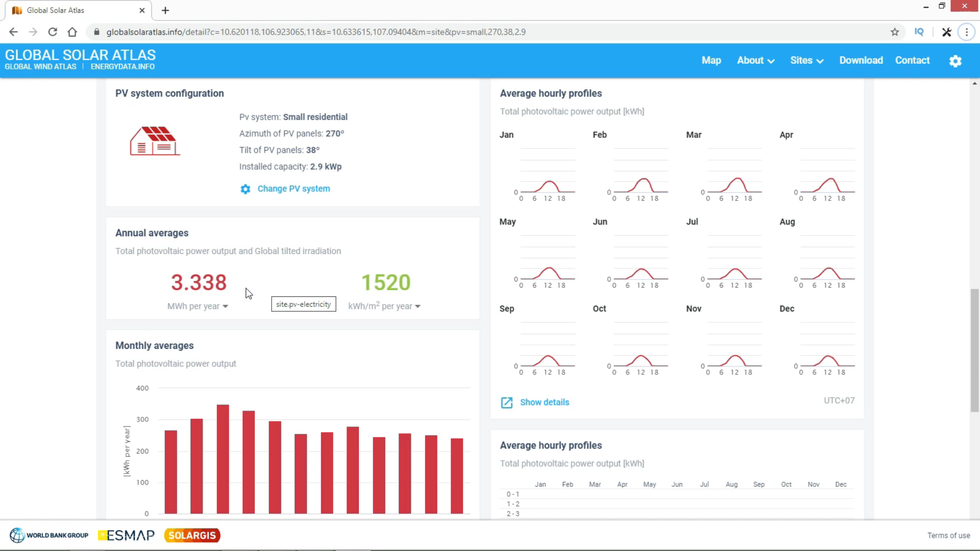Open the Terms of use link
The image size is (980, 551).
(x=948, y=535)
